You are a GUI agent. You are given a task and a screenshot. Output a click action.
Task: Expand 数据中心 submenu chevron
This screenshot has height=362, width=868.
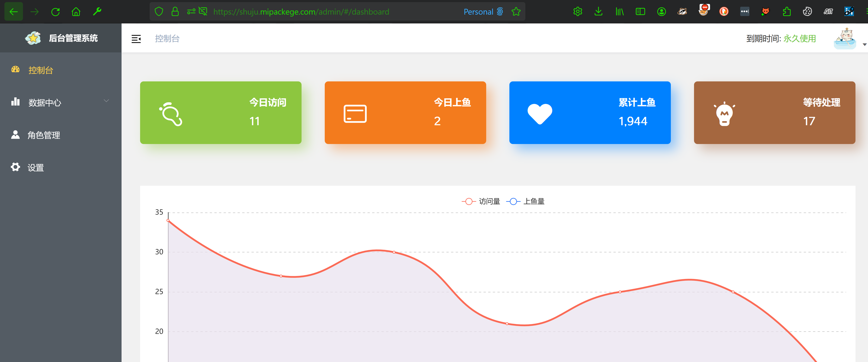tap(106, 101)
